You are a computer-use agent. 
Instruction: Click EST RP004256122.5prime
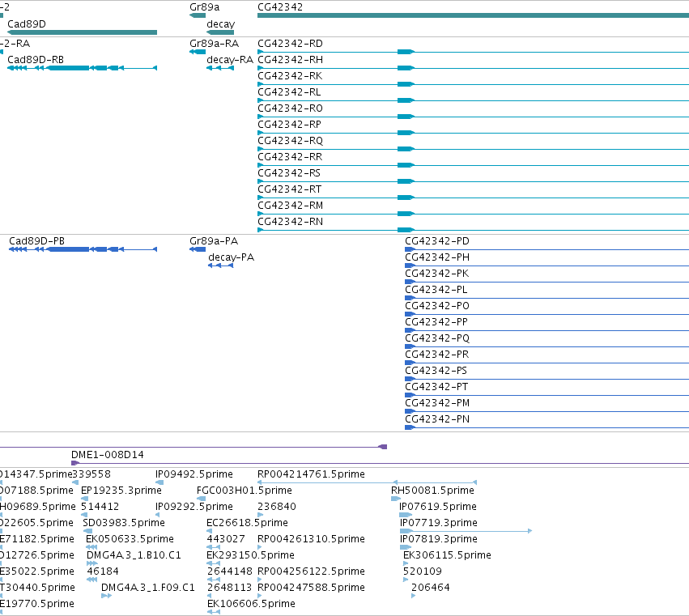[x=311, y=571]
